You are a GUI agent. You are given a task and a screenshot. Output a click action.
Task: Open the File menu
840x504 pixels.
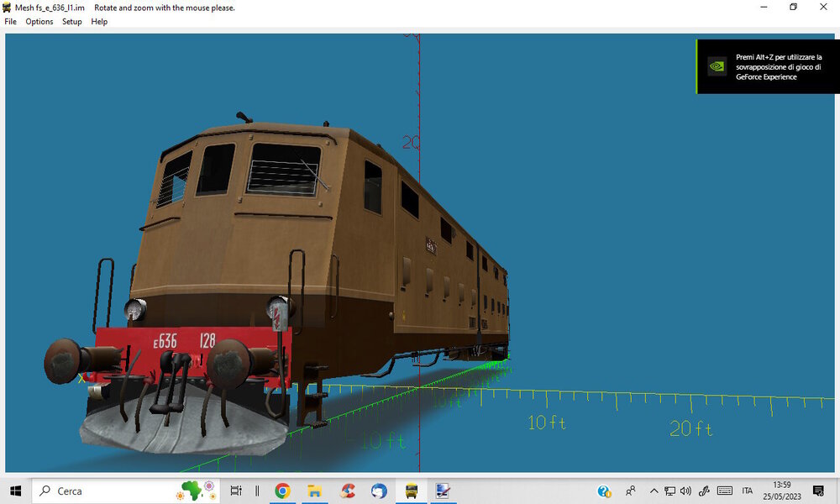(x=10, y=22)
